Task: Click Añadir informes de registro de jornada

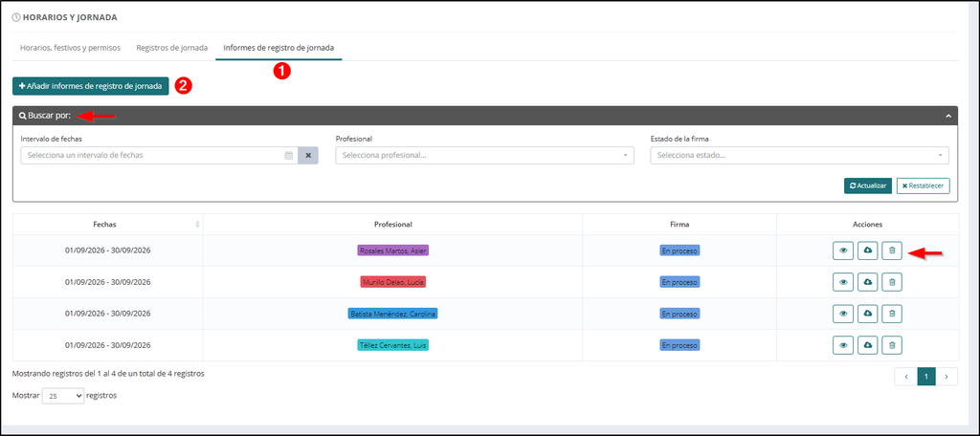Action: tap(91, 86)
